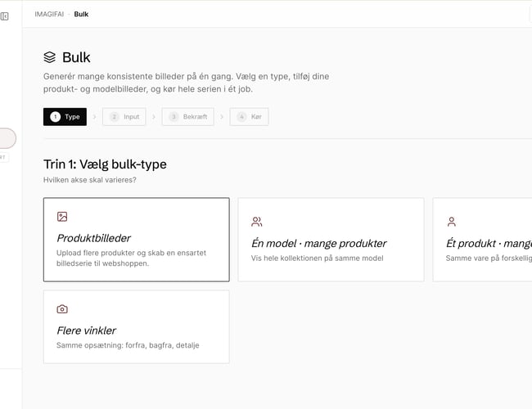Click the camera icon on Flere vinkler

(x=62, y=309)
